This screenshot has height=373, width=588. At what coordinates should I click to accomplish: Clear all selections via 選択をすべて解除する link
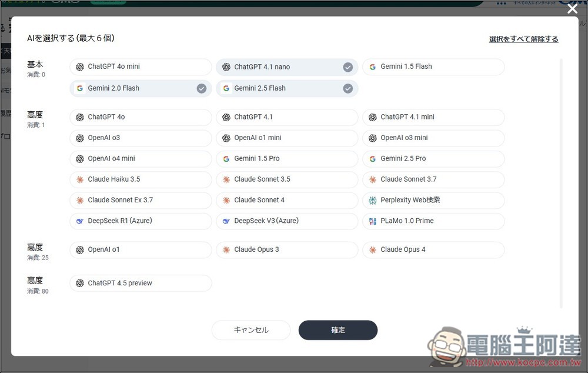[x=523, y=39]
